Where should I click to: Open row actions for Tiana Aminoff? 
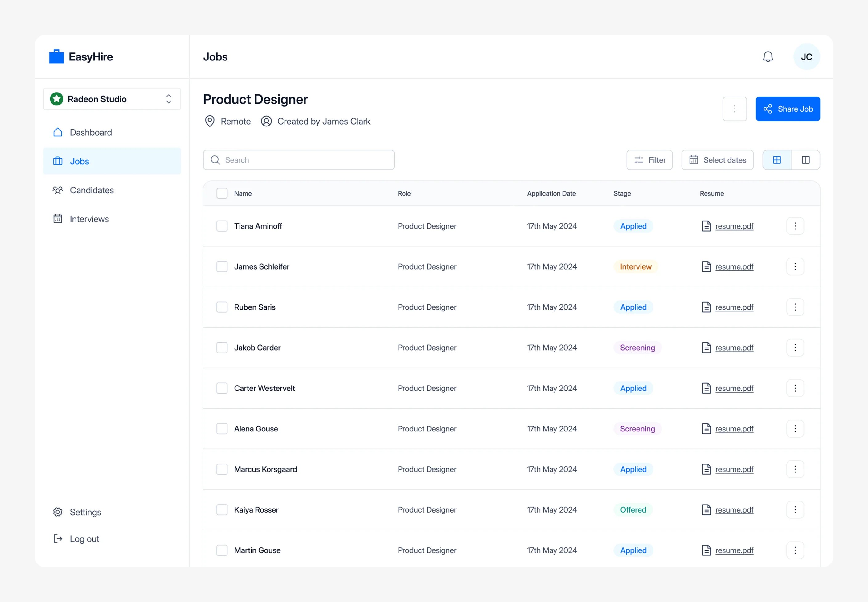(x=795, y=226)
